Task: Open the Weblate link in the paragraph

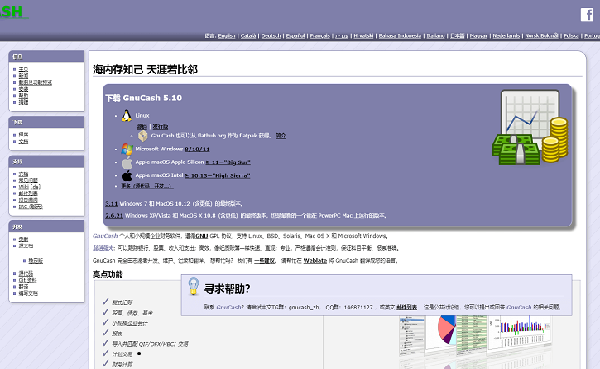Action: [x=315, y=261]
